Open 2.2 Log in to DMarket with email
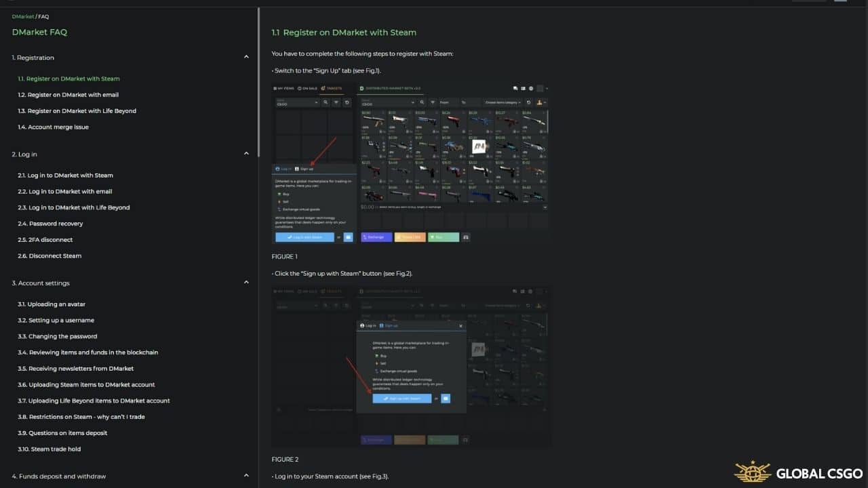Screen dimensions: 868x488 [65, 192]
